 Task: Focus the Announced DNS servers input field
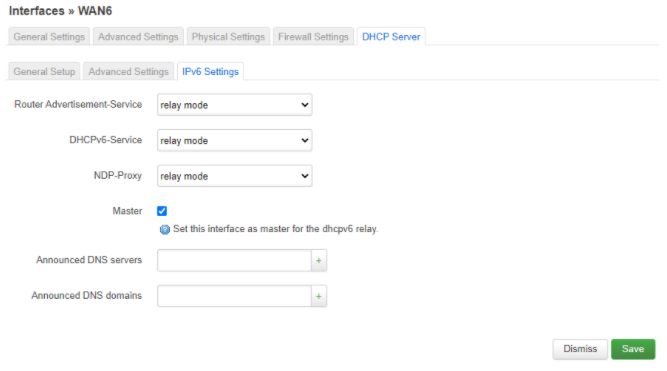pos(234,260)
